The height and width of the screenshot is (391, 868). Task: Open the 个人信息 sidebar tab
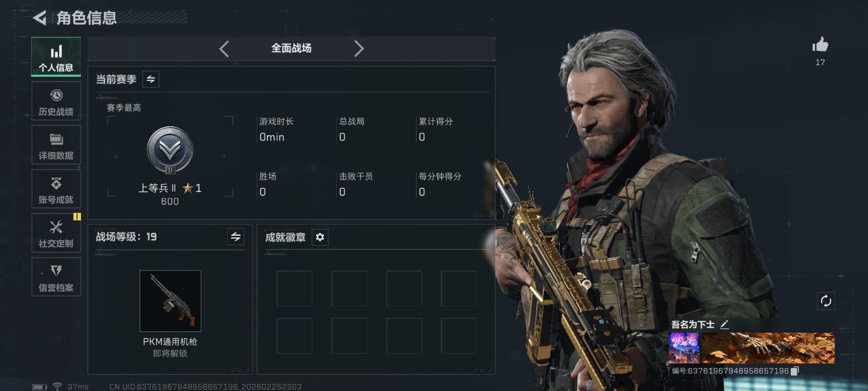(x=56, y=57)
